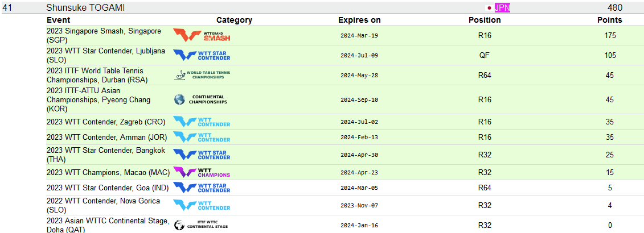Click expiry date 2024-Jul-09
The height and width of the screenshot is (233, 644).
(x=359, y=55)
